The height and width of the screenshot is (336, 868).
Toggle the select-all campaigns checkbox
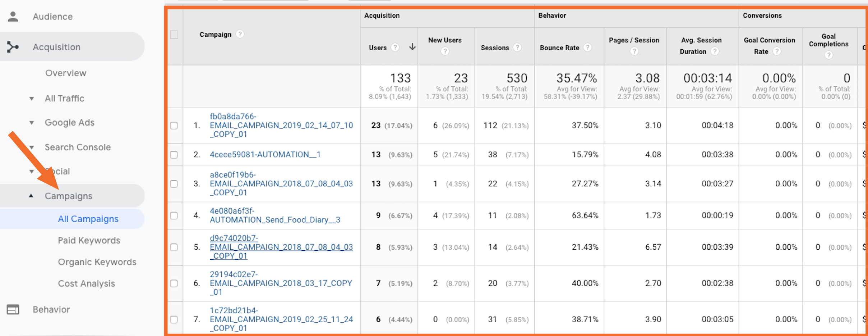click(x=174, y=35)
